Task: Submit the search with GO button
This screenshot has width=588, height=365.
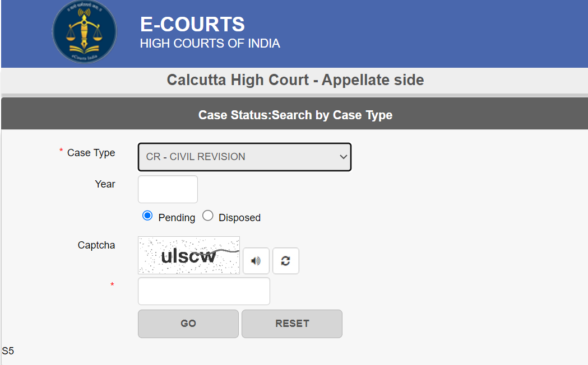Action: [x=188, y=324]
